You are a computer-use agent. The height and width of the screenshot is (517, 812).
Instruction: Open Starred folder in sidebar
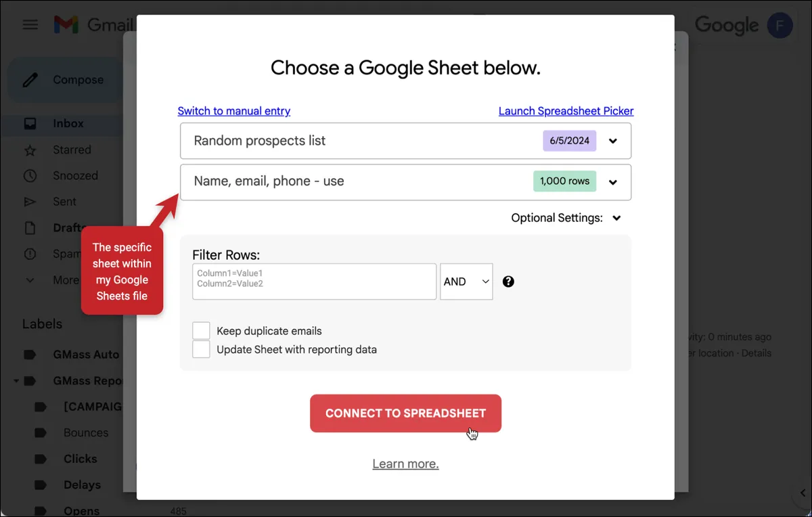72,150
